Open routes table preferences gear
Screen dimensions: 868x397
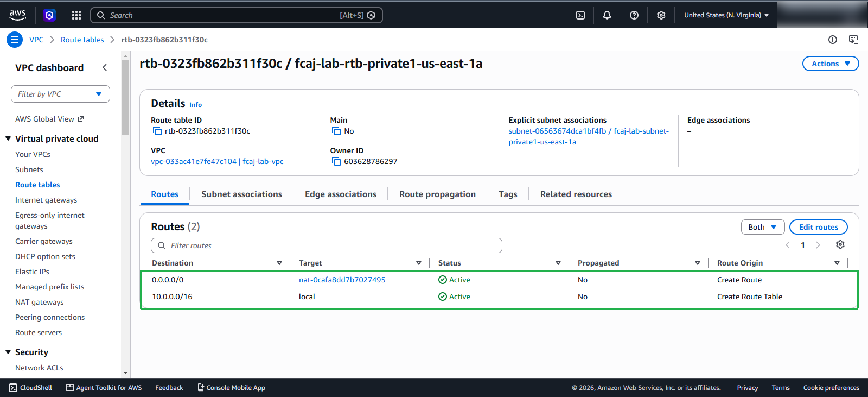pos(840,244)
